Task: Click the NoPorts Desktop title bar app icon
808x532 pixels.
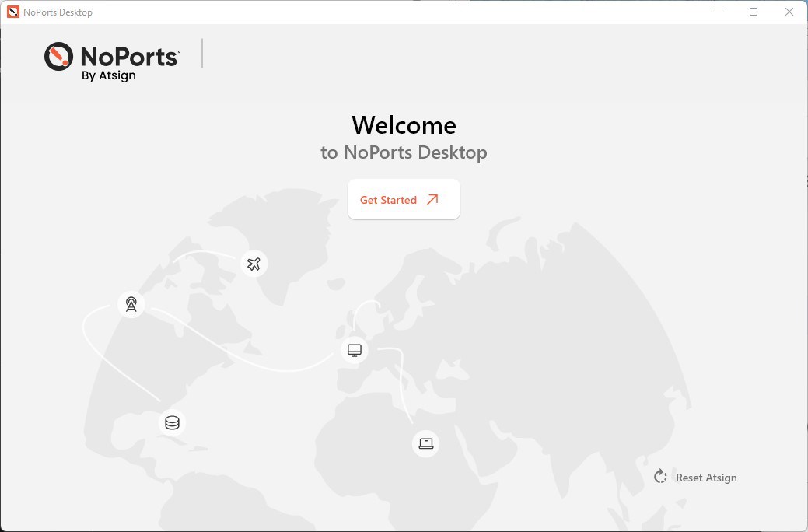Action: [x=13, y=12]
